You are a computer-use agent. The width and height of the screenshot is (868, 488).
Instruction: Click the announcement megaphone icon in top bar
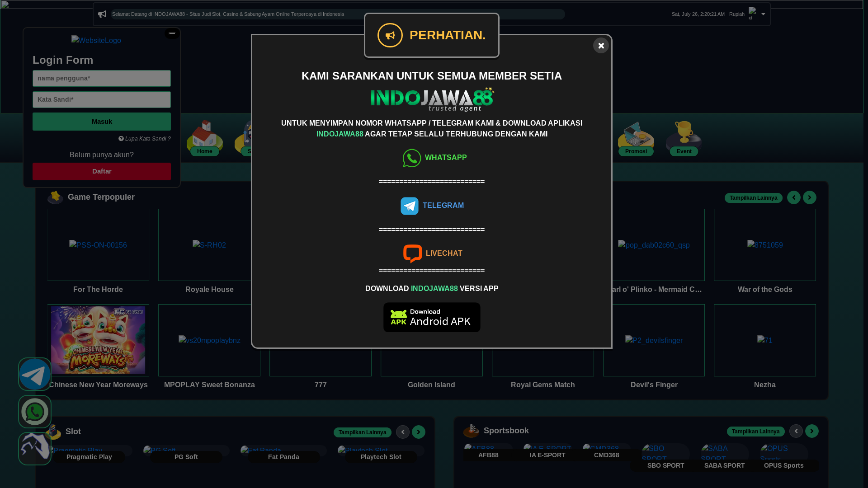[x=102, y=14]
